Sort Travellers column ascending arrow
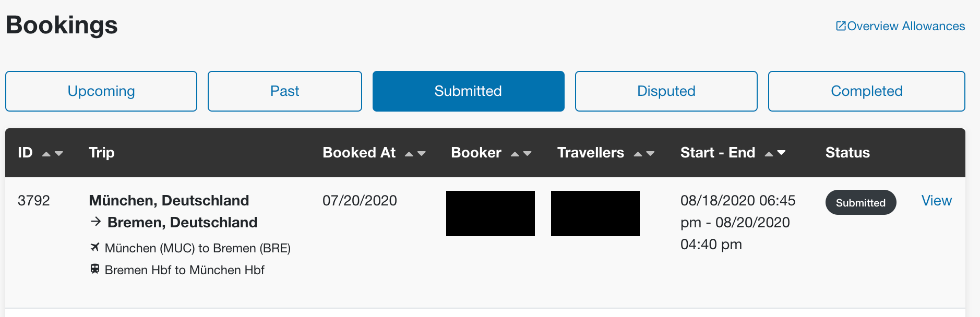This screenshot has width=980, height=317. click(x=638, y=154)
